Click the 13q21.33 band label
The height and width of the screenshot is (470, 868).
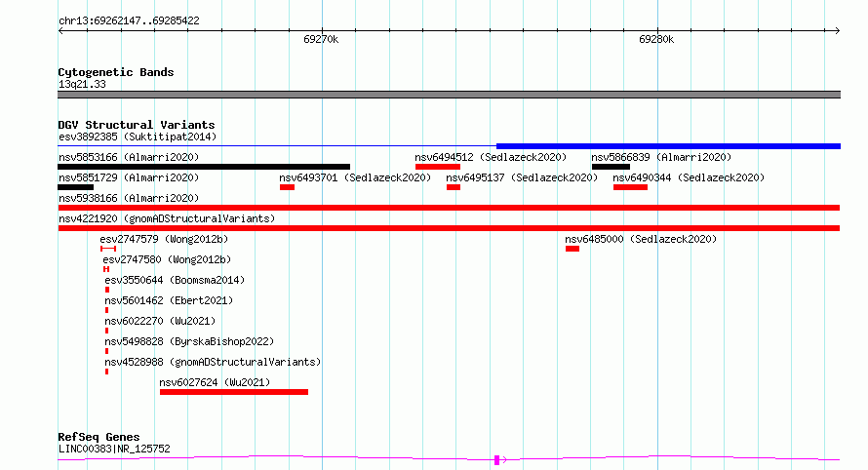click(x=82, y=84)
